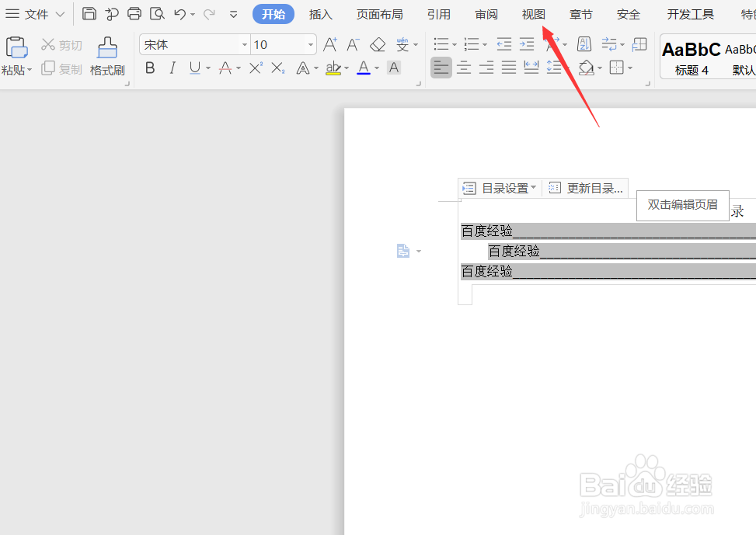This screenshot has height=535, width=756.
Task: Click the paragraph shading fill icon
Action: point(587,68)
